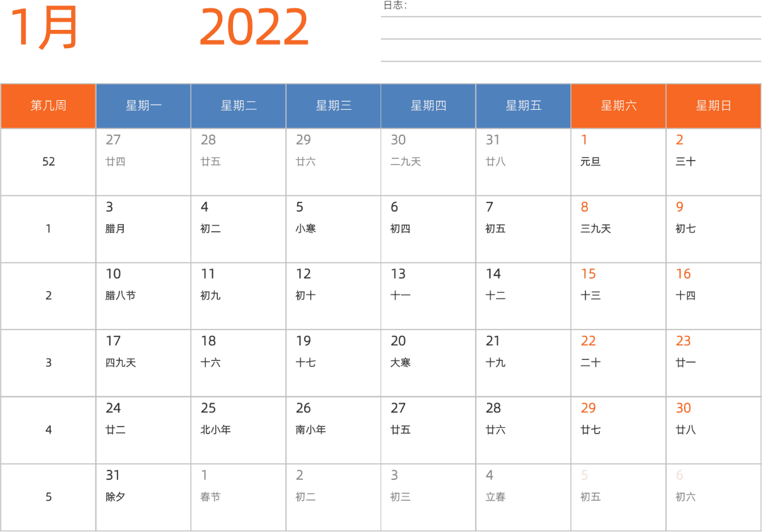The height and width of the screenshot is (532, 762).
Task: Click the date 18 labeled 十六
Action: tap(239, 363)
